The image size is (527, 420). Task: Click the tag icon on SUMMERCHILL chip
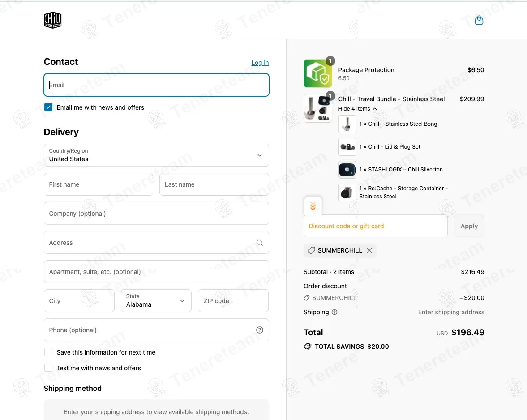point(312,250)
